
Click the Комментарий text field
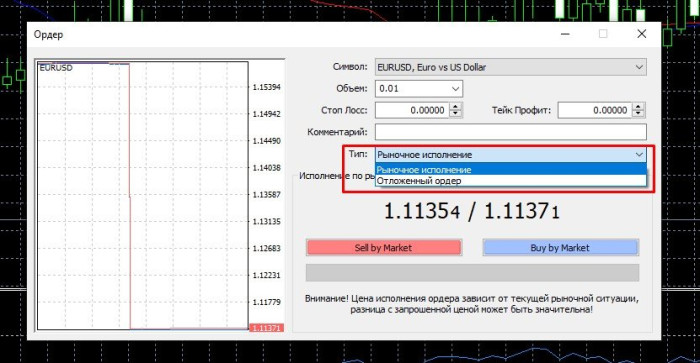tap(511, 132)
